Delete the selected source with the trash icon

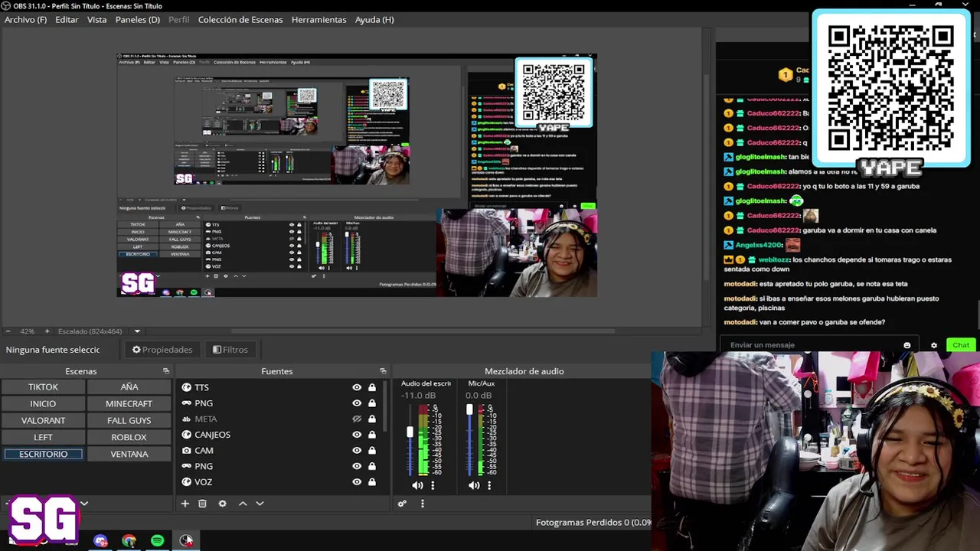pos(202,504)
